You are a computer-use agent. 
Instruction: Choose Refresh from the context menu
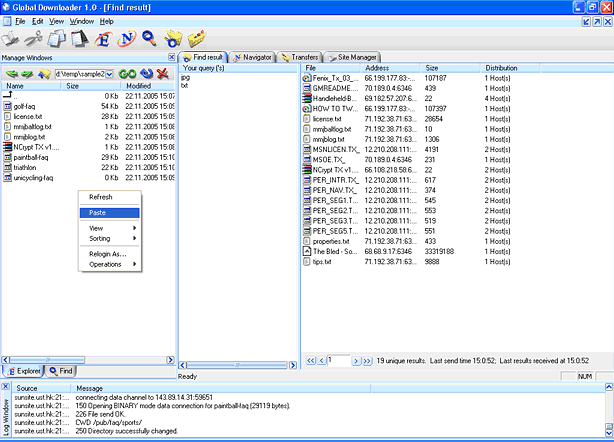pyautogui.click(x=110, y=197)
